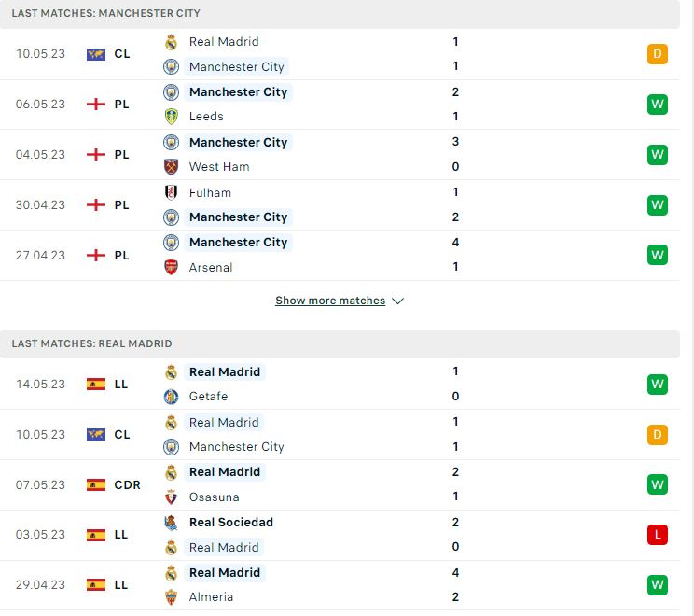Screen dimensions: 694x616
Task: Click the Fulham club crest icon
Action: (171, 192)
